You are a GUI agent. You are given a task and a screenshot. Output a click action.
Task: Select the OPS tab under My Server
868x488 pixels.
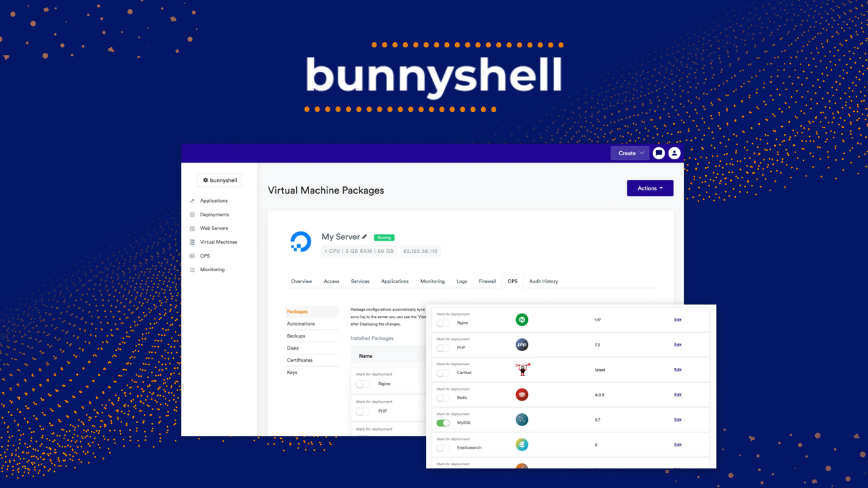pos(513,281)
